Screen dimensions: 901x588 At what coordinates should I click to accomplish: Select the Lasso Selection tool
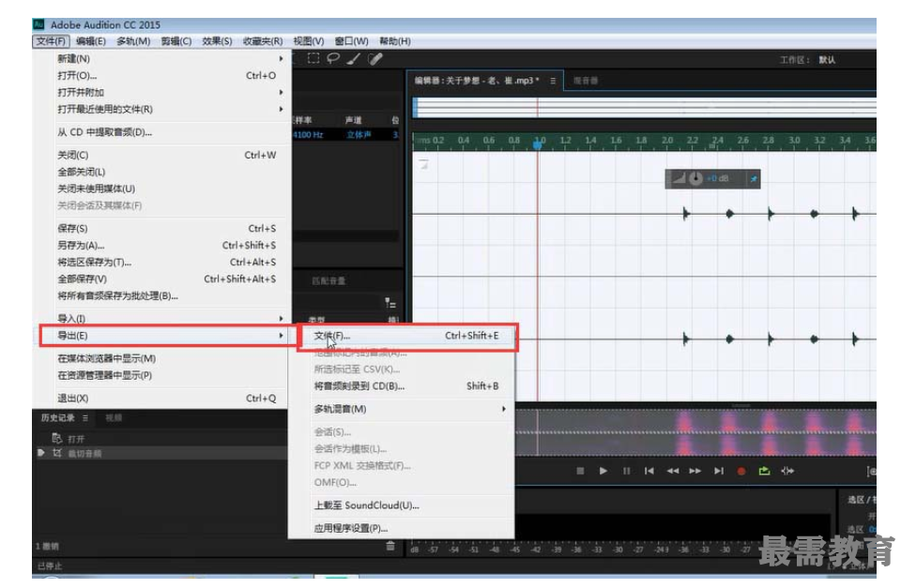[332, 58]
